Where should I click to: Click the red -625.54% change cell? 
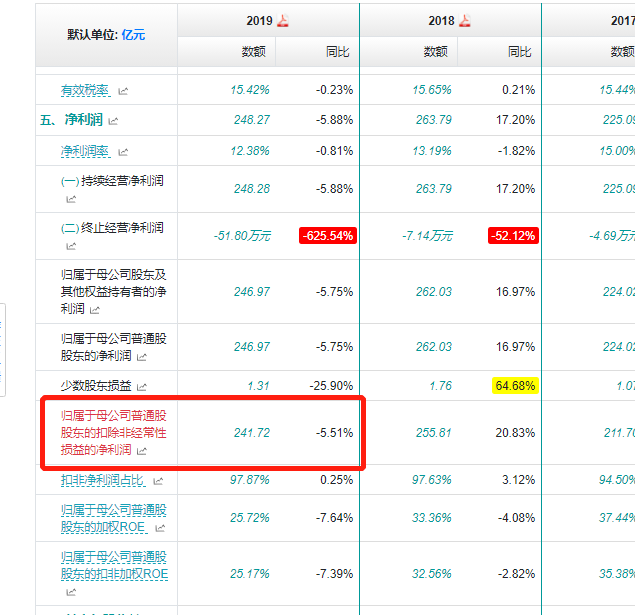pos(327,236)
